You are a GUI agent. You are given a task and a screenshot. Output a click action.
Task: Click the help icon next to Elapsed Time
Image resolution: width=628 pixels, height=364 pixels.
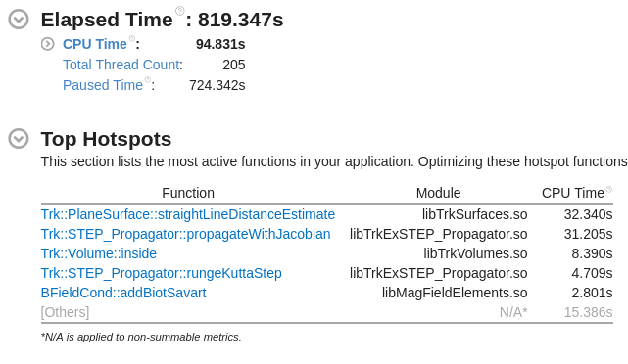click(180, 11)
